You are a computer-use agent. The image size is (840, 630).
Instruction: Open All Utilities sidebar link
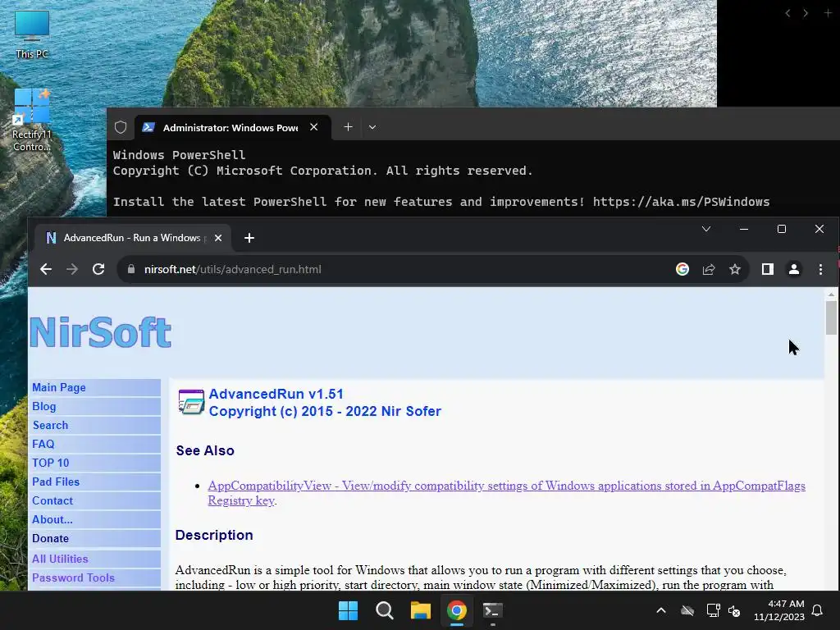click(60, 559)
